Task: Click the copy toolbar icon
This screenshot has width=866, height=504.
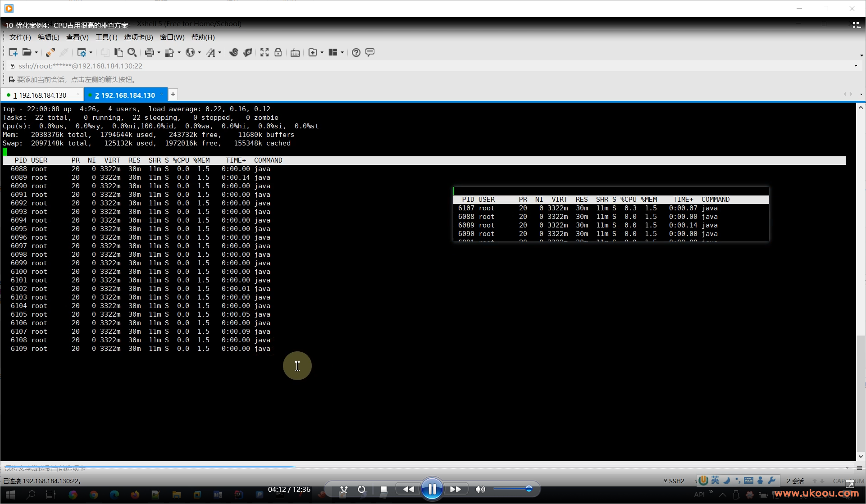Action: pos(105,52)
